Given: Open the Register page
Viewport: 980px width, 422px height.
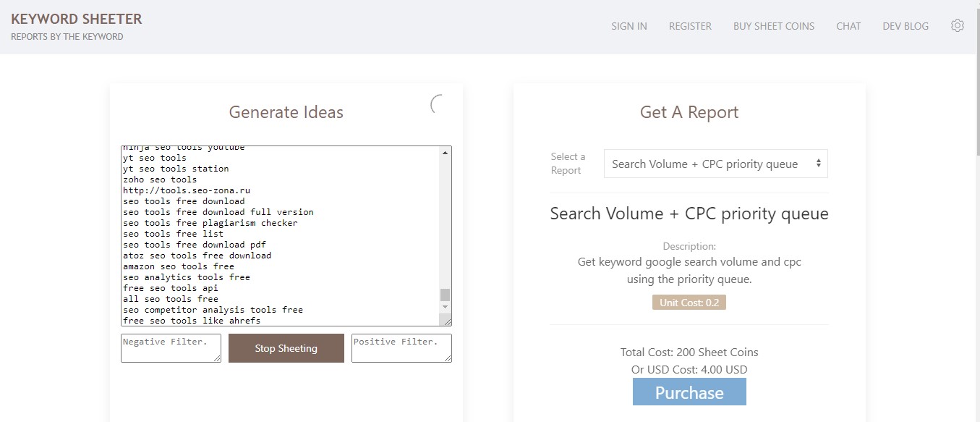Looking at the screenshot, I should (689, 26).
